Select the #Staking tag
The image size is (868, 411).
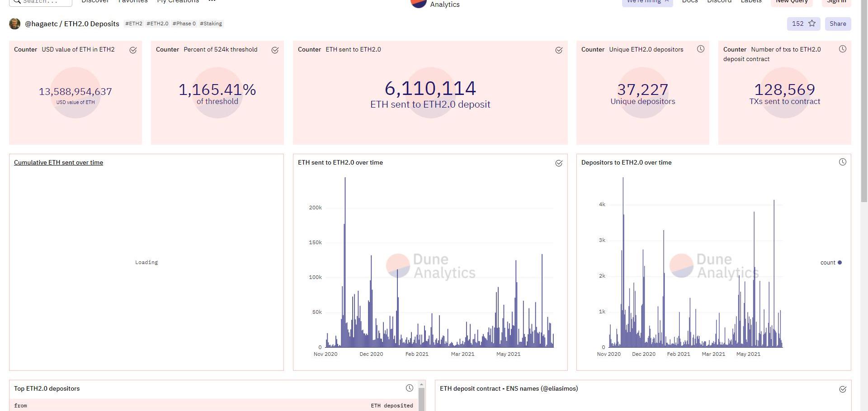click(211, 24)
